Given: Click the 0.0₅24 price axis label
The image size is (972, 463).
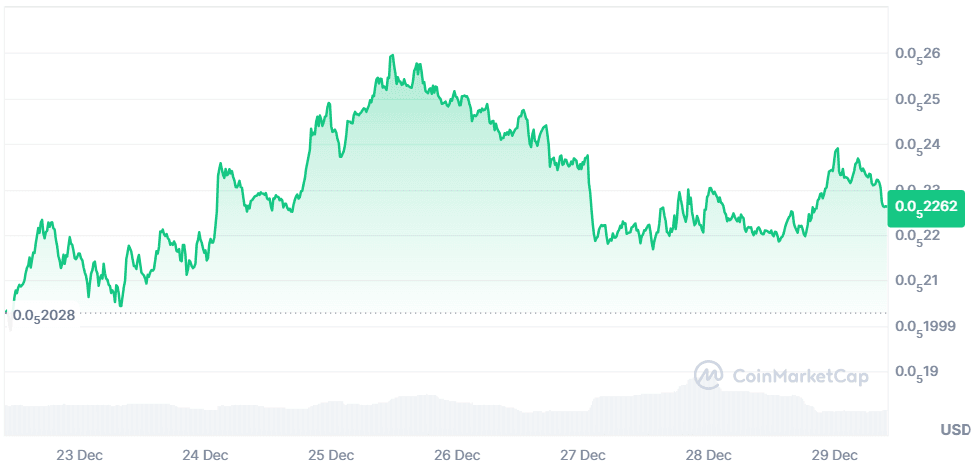Looking at the screenshot, I should point(917,145).
